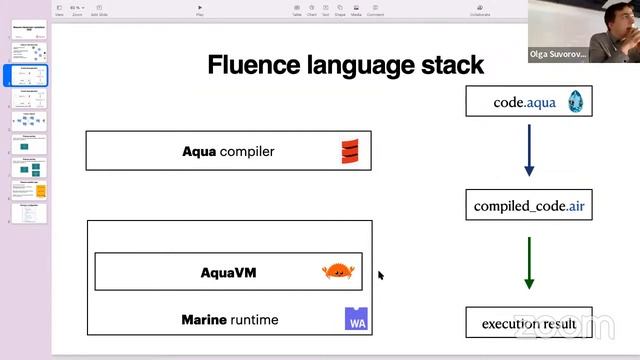Select the 'code.aqua' box

pyautogui.click(x=529, y=101)
